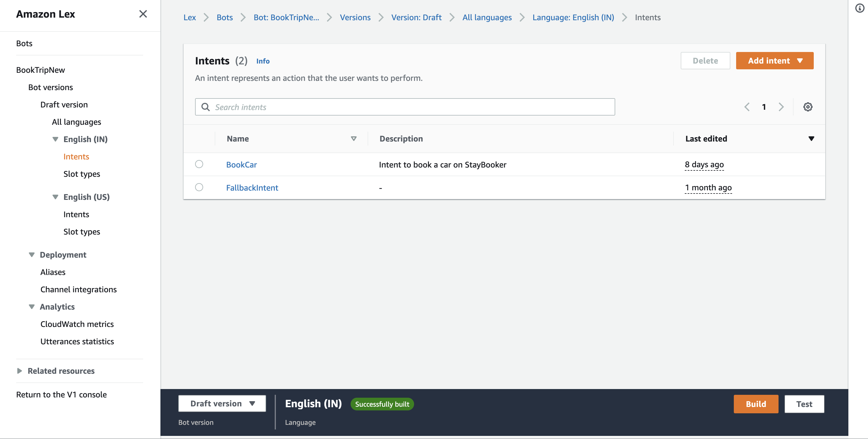Go to Language: English (IN) breadcrumb
Image resolution: width=868 pixels, height=439 pixels.
pos(573,17)
